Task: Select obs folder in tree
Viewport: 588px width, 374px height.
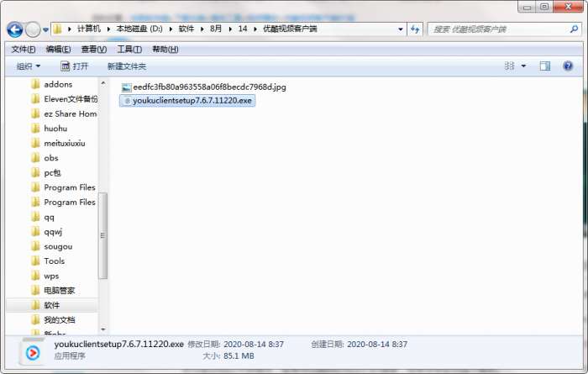Action: (x=51, y=158)
